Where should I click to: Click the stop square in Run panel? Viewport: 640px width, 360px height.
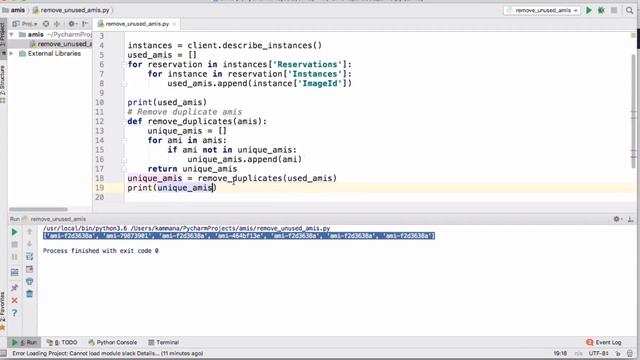(x=14, y=244)
